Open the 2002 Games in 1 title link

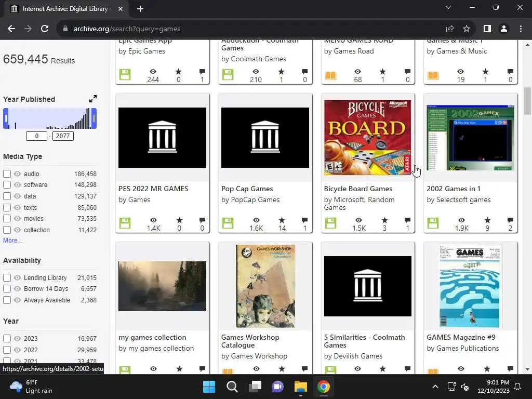tap(453, 189)
